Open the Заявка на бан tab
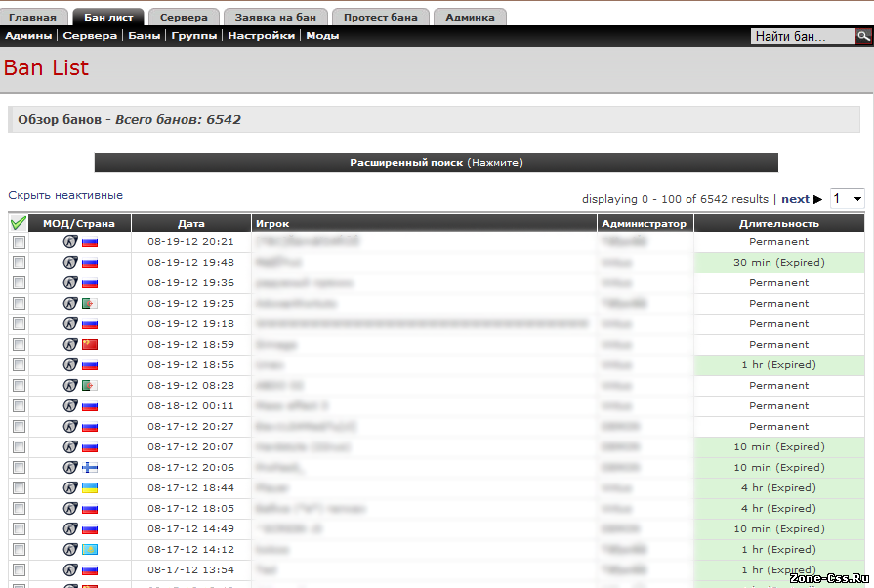The width and height of the screenshot is (874, 588). (276, 17)
